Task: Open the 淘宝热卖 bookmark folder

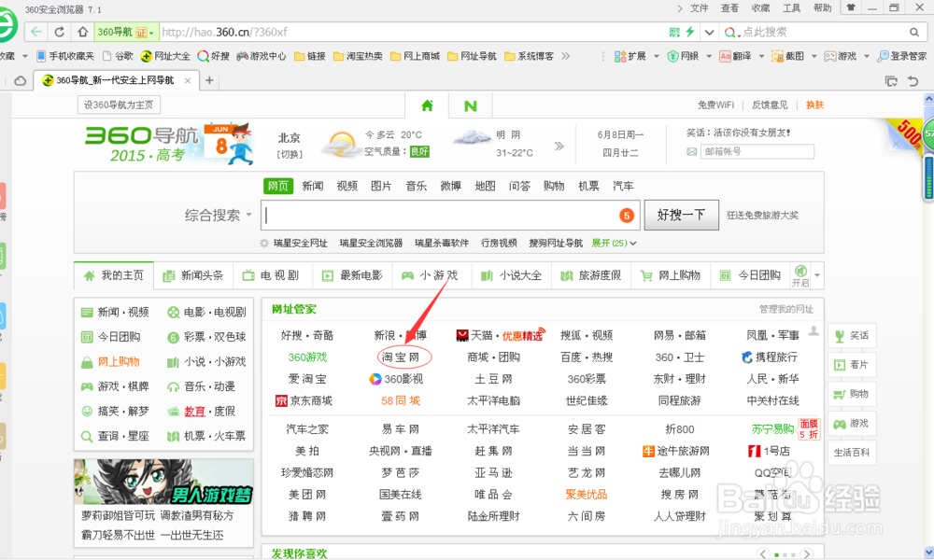Action: 358,56
